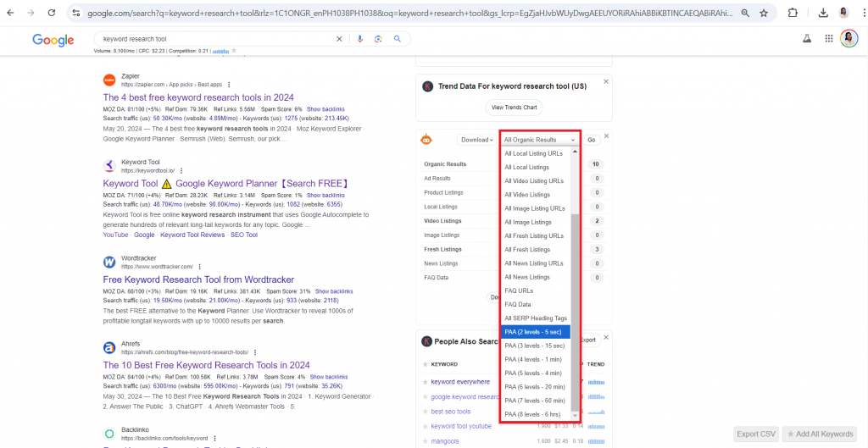This screenshot has height=448, width=868.
Task: Click the dropdown list scroll-up arrow
Action: pos(575,151)
